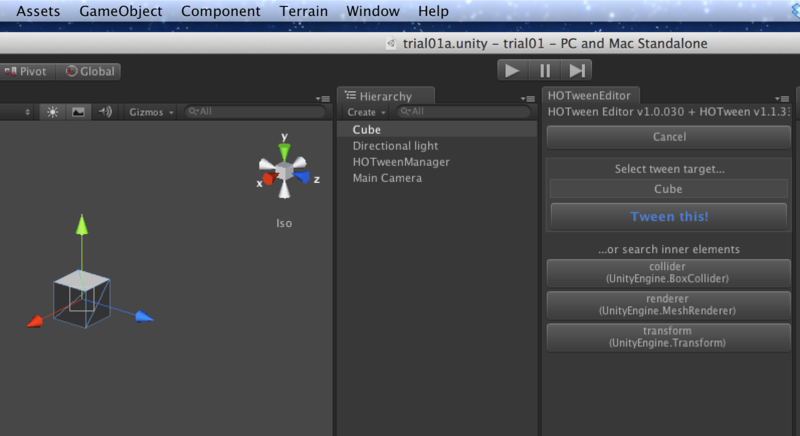
Task: Open the Terrain menu
Action: (x=304, y=11)
